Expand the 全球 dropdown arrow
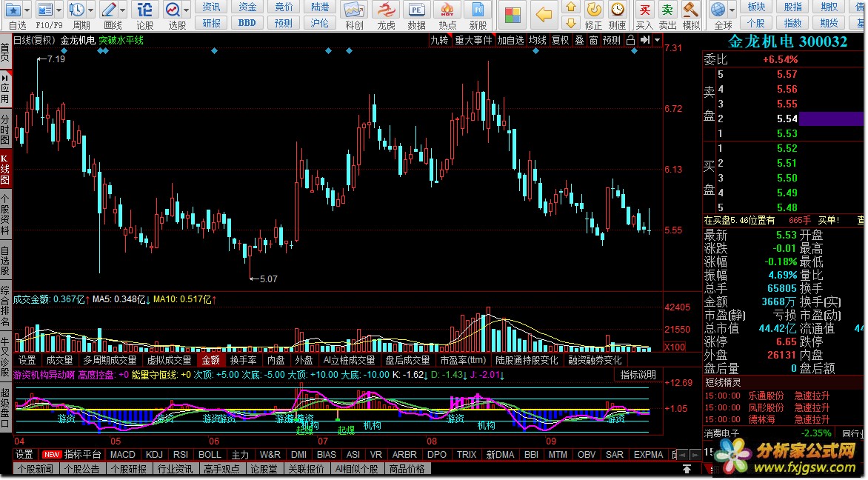 click(x=732, y=10)
